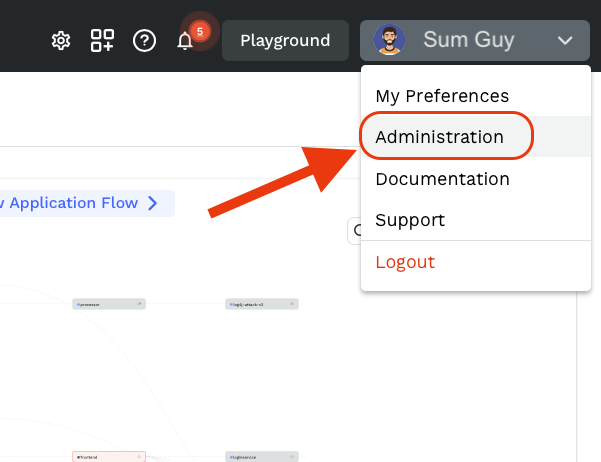Viewport: 601px width, 462px height.
Task: Click the partially hidden search icon
Action: coord(355,231)
